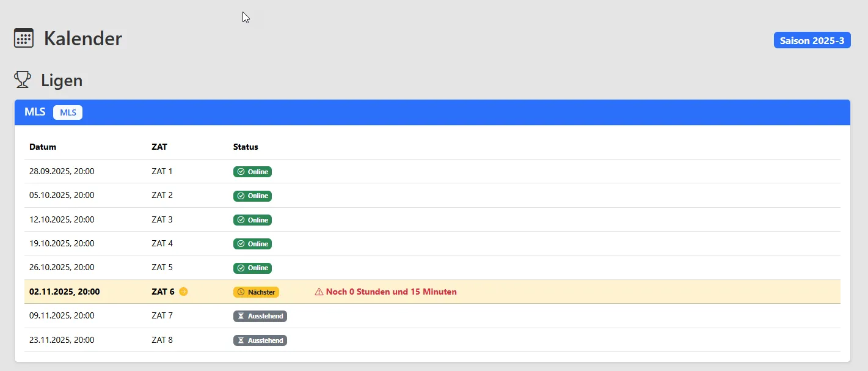Click the Status column header
Viewport: 868px width, 371px height.
coord(246,147)
